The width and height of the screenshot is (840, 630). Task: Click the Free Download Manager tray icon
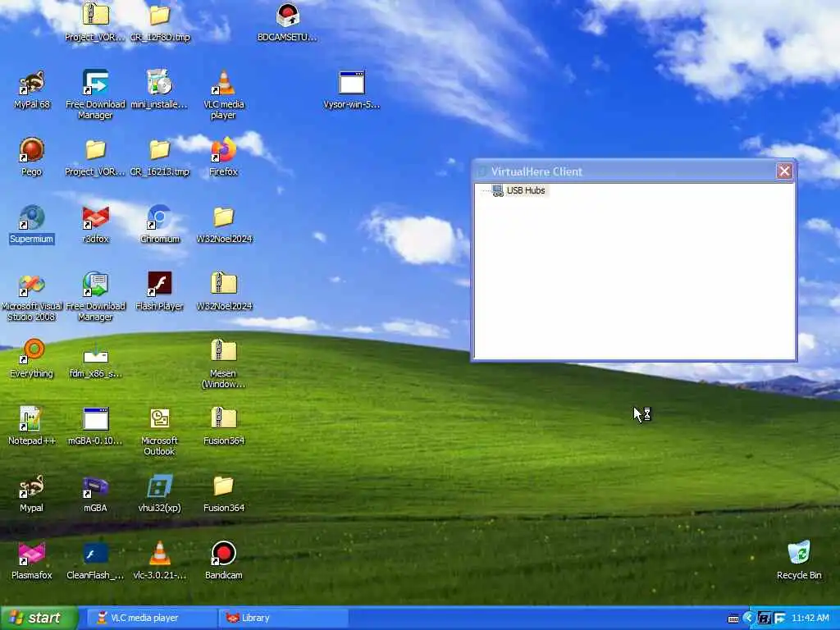(x=779, y=619)
